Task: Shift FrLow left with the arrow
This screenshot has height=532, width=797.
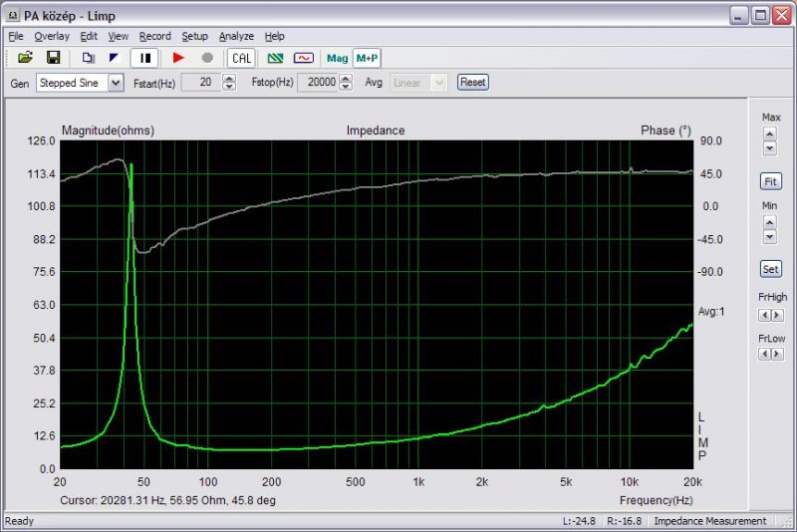Action: tap(764, 354)
